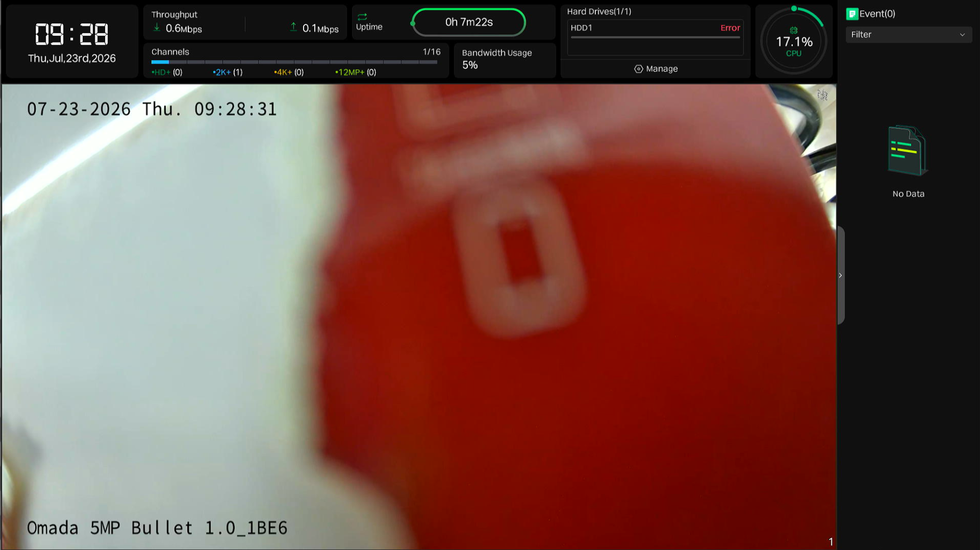The height and width of the screenshot is (550, 980).
Task: Click the 4K+ (0) channel legend
Action: 289,72
